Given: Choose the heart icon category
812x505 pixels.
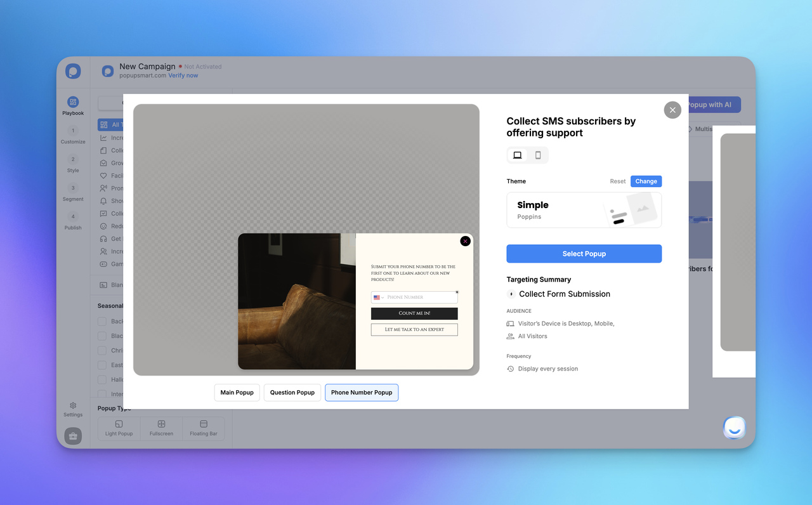Looking at the screenshot, I should [x=104, y=176].
